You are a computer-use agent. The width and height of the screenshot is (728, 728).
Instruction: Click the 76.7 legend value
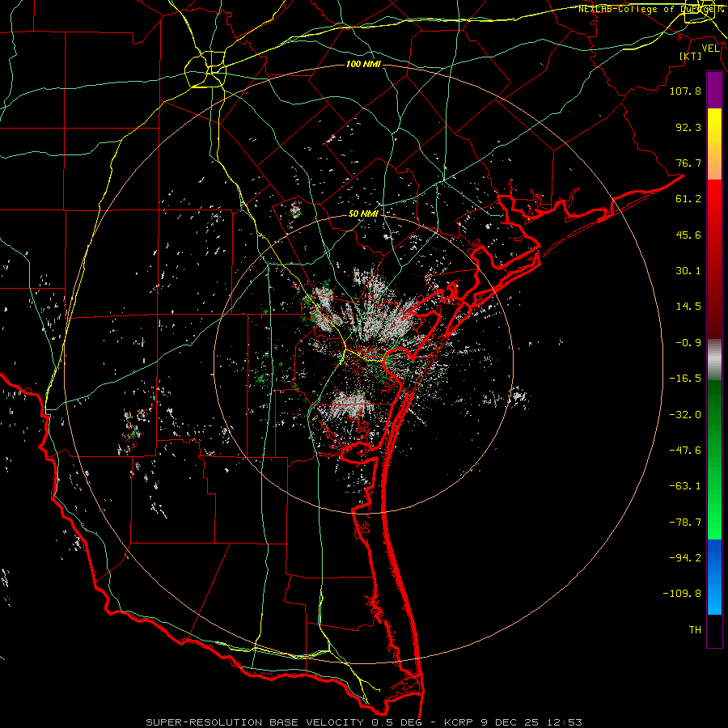[688, 163]
